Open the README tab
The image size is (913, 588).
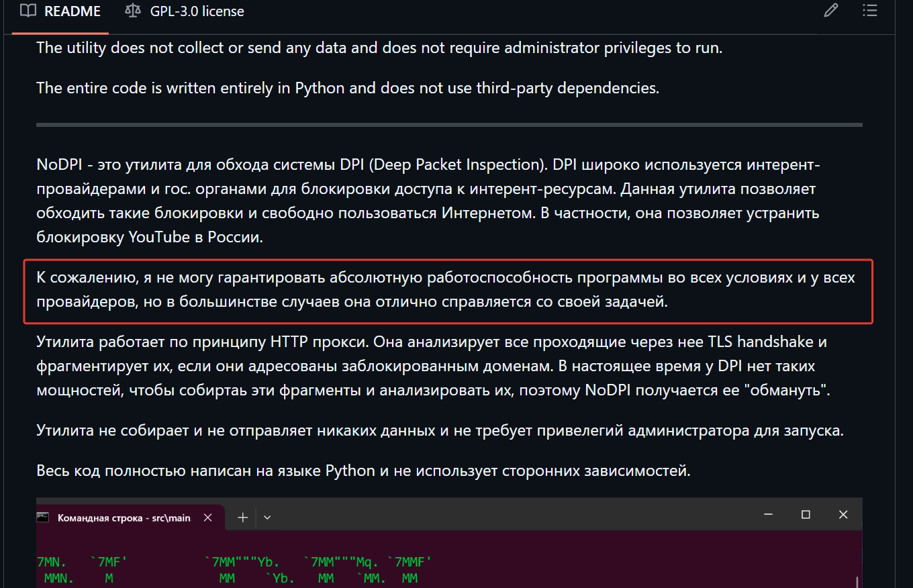(60, 11)
